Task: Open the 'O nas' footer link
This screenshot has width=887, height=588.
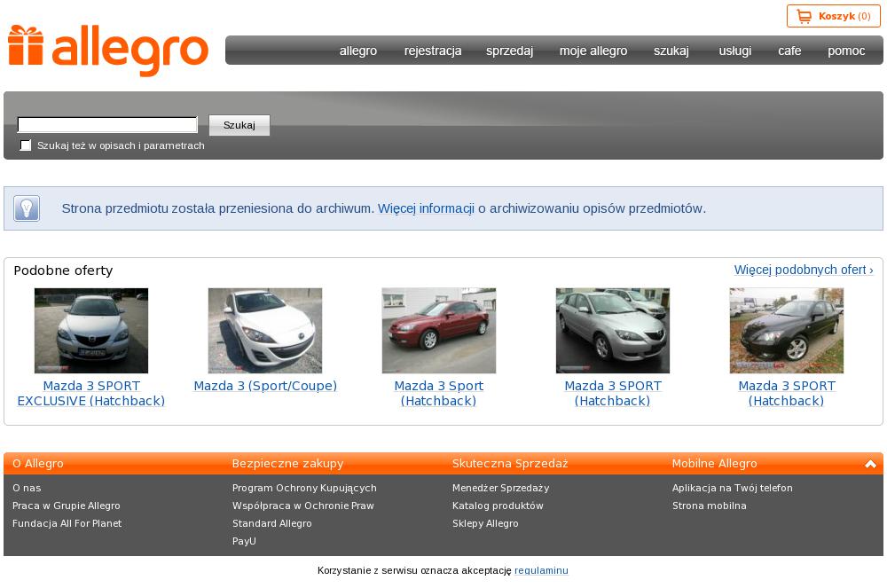Action: click(x=27, y=488)
